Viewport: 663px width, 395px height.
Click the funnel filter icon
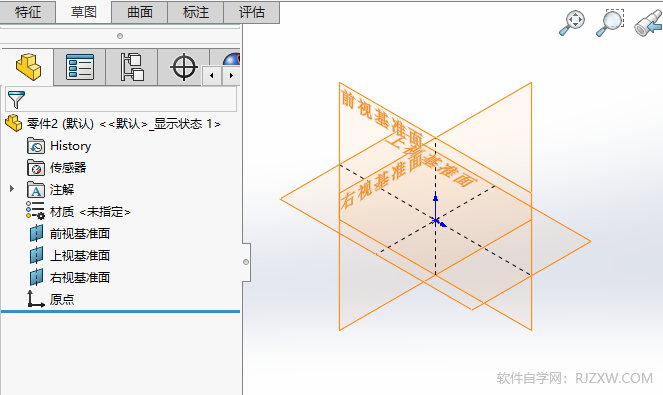[16, 99]
